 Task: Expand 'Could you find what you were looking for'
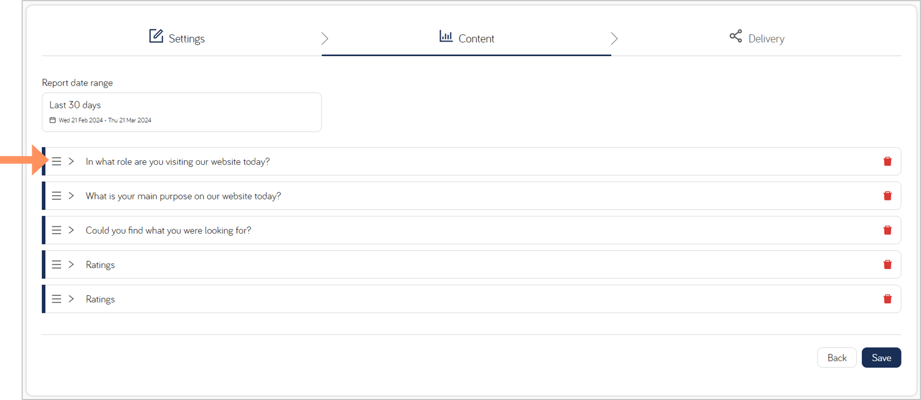click(71, 230)
